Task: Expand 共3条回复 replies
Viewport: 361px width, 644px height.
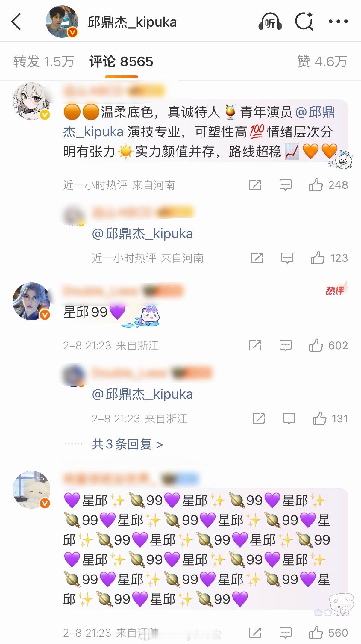Action: 128,444
